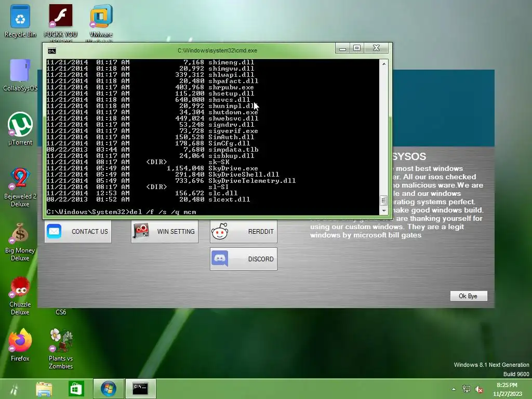
Task: Click the cmd scrollbar thumb
Action: coord(384,201)
